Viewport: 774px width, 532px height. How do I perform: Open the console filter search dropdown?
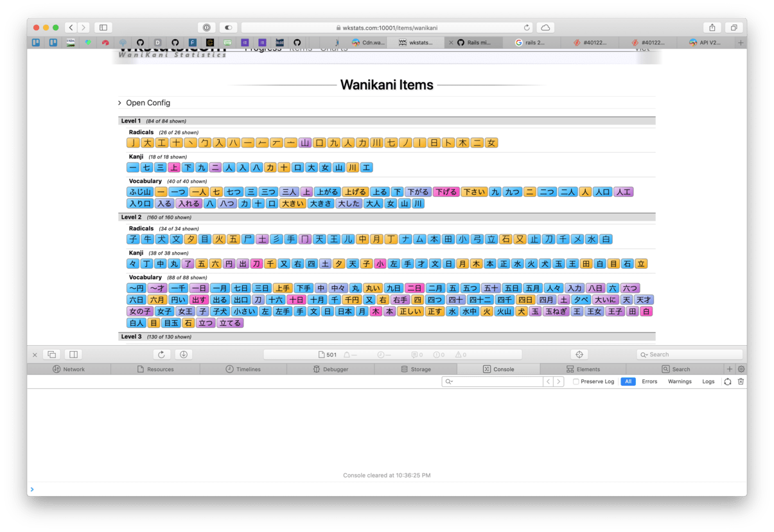pyautogui.click(x=449, y=381)
